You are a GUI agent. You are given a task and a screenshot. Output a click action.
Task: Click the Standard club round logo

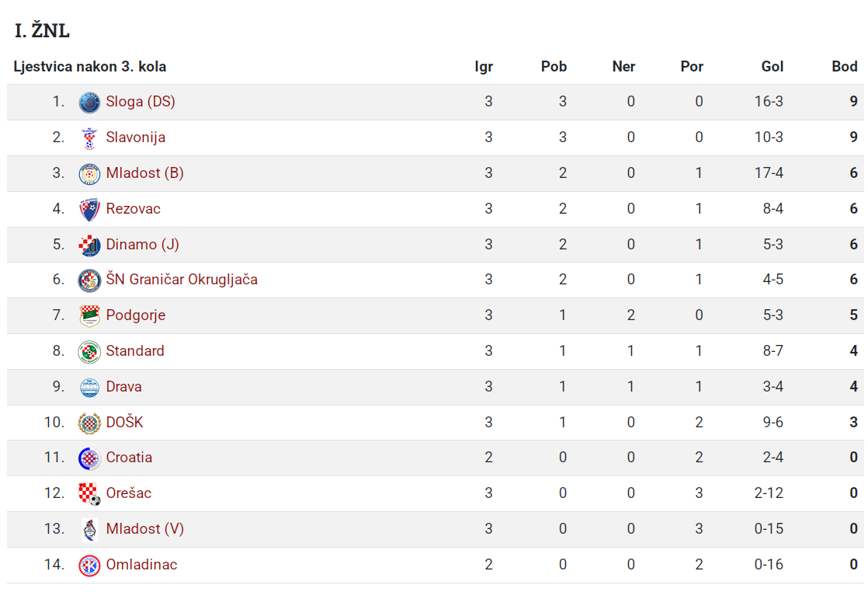(89, 352)
